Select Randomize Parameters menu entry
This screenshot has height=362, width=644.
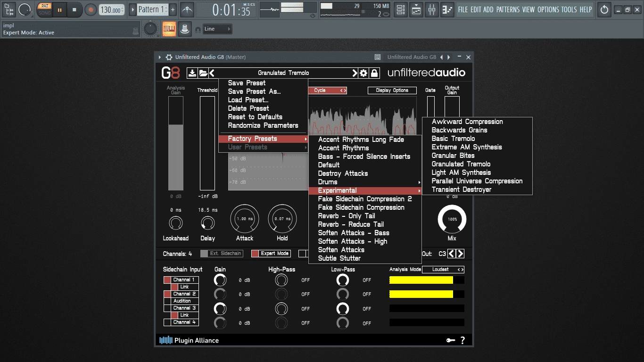click(263, 125)
